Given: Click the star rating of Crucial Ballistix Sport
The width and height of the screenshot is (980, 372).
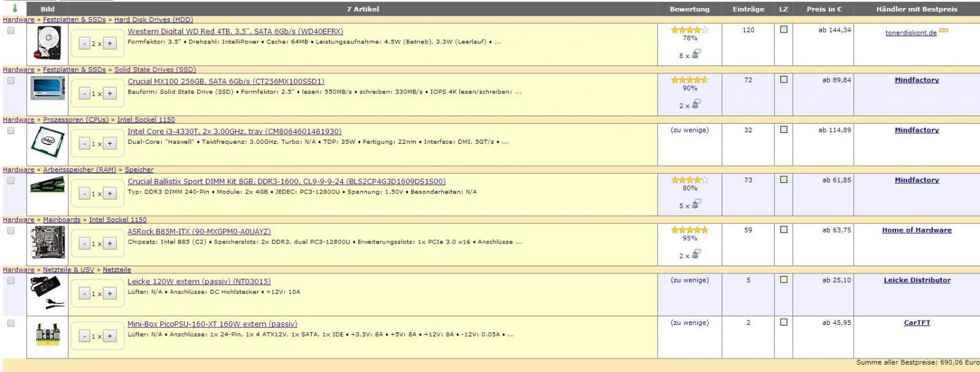Looking at the screenshot, I should (x=690, y=180).
